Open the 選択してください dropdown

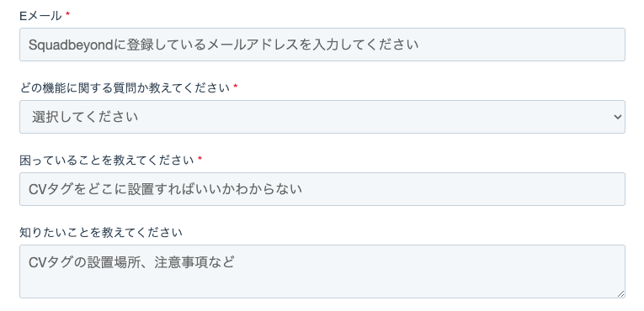[x=322, y=117]
